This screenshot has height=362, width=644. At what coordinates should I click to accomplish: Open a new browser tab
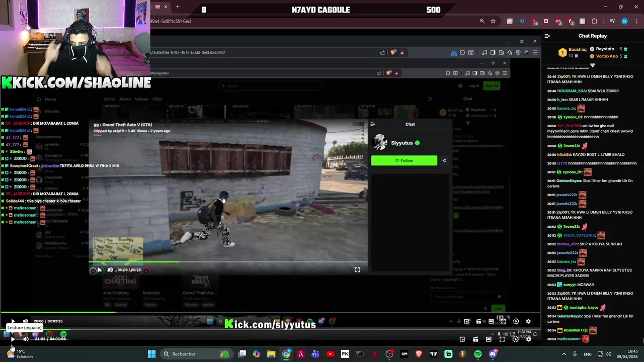(x=178, y=7)
